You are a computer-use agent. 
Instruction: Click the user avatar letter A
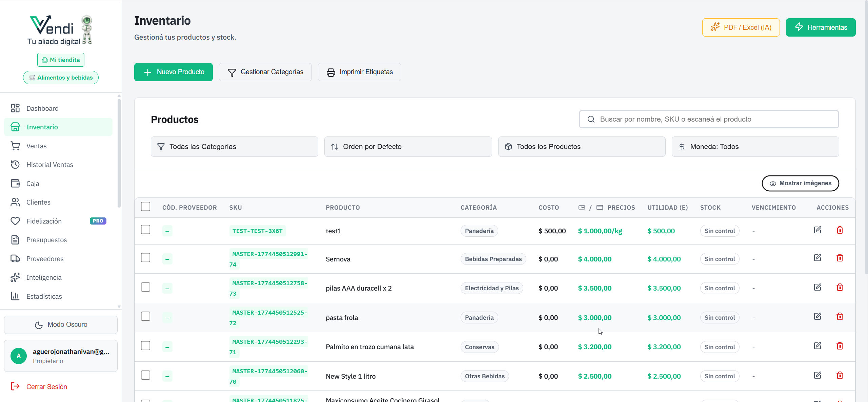19,356
